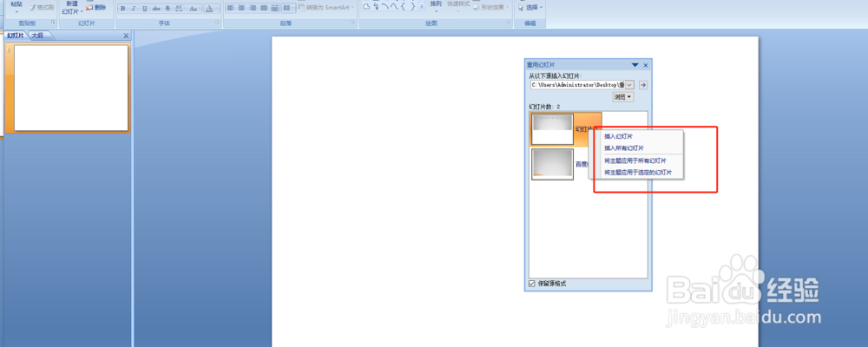This screenshot has width=868, height=347.
Task: Open the Drawing (绘图) dialog launcher
Action: 508,23
